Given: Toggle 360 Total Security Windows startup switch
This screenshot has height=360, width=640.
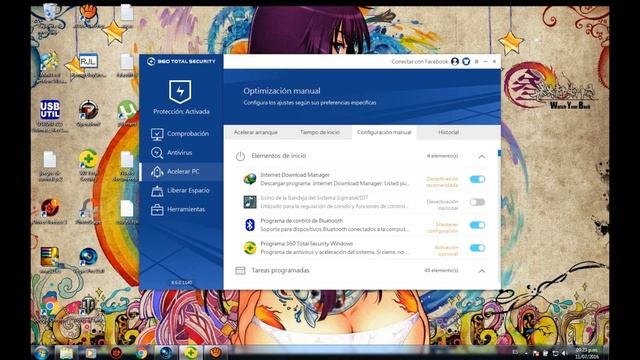Looking at the screenshot, I should click(x=477, y=248).
